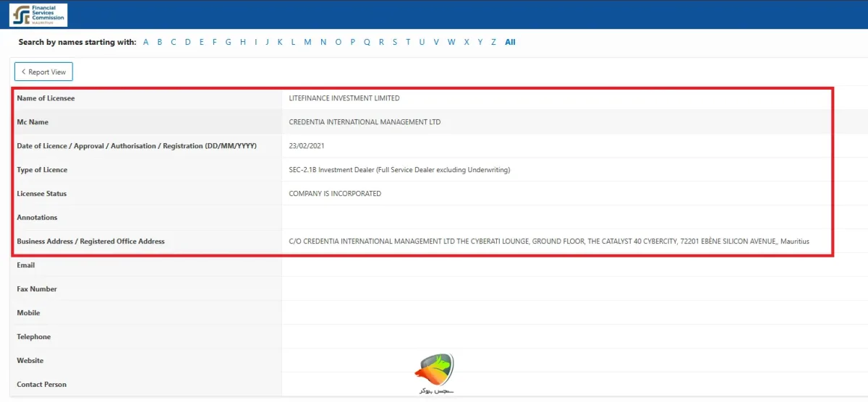Filter names starting with letter Z

[493, 42]
